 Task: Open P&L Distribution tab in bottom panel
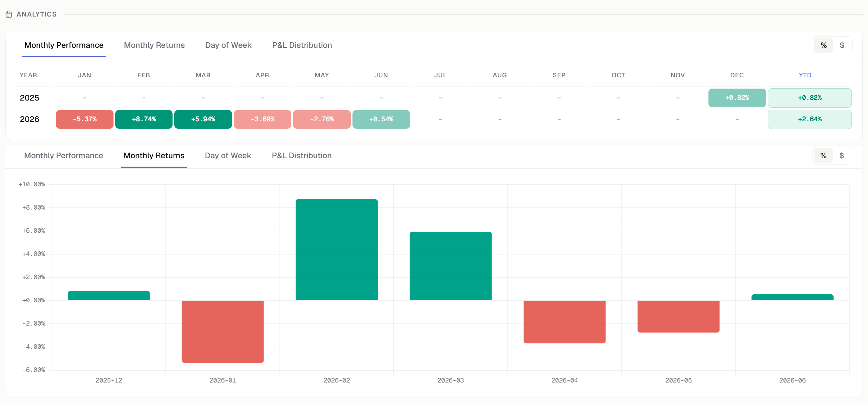302,156
